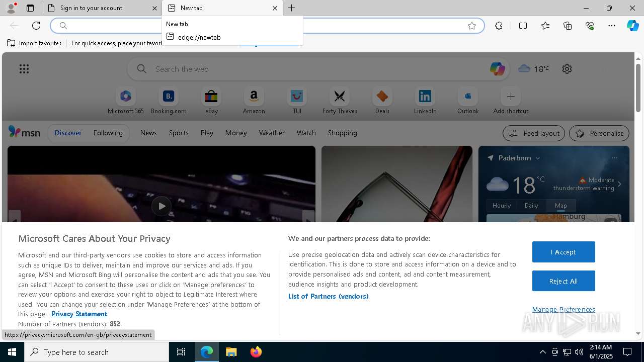Viewport: 644px width, 362px height.
Task: Open File Explorer from taskbar
Action: 231,352
